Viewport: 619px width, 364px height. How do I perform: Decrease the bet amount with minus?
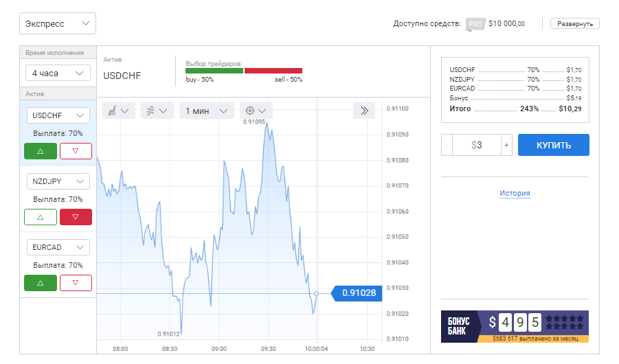pyautogui.click(x=447, y=145)
